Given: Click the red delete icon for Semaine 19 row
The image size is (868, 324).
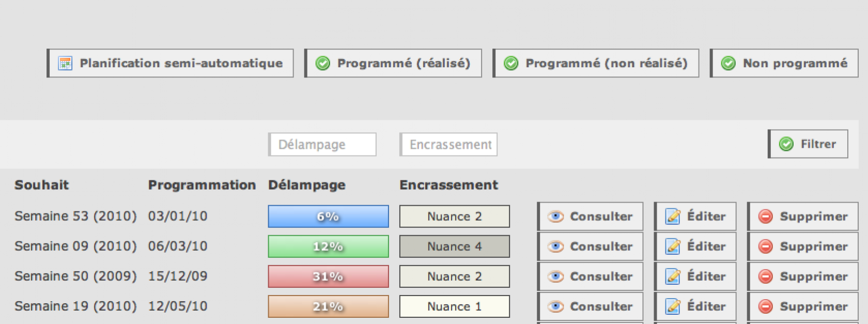Looking at the screenshot, I should [766, 306].
